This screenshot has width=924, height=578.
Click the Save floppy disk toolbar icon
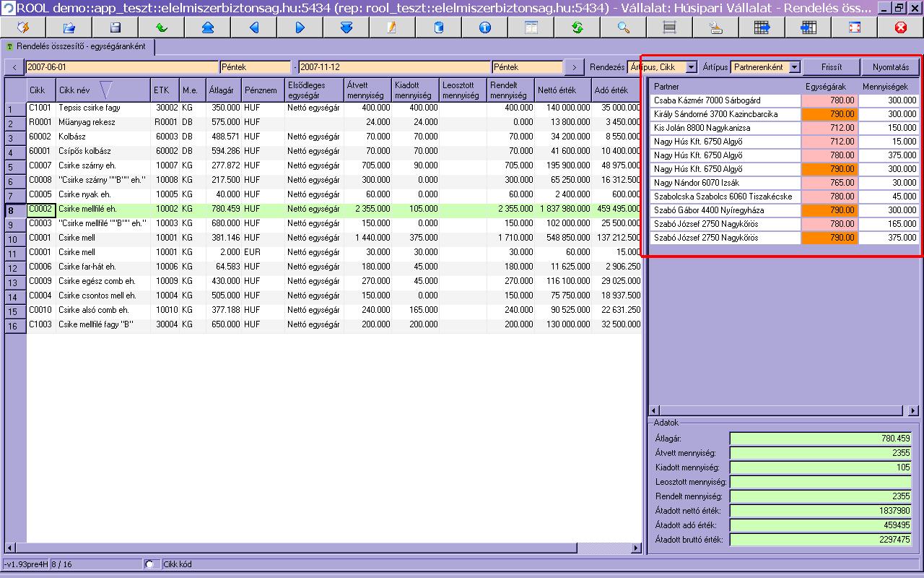tap(115, 27)
